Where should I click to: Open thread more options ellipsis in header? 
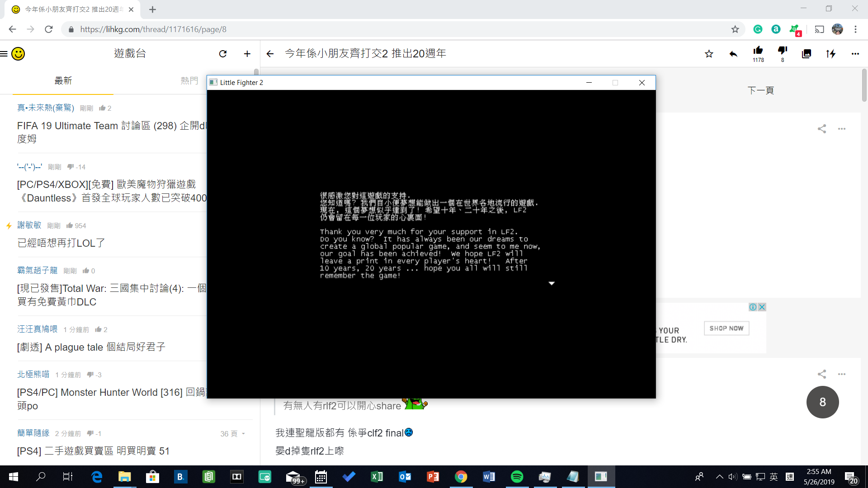pyautogui.click(x=855, y=54)
